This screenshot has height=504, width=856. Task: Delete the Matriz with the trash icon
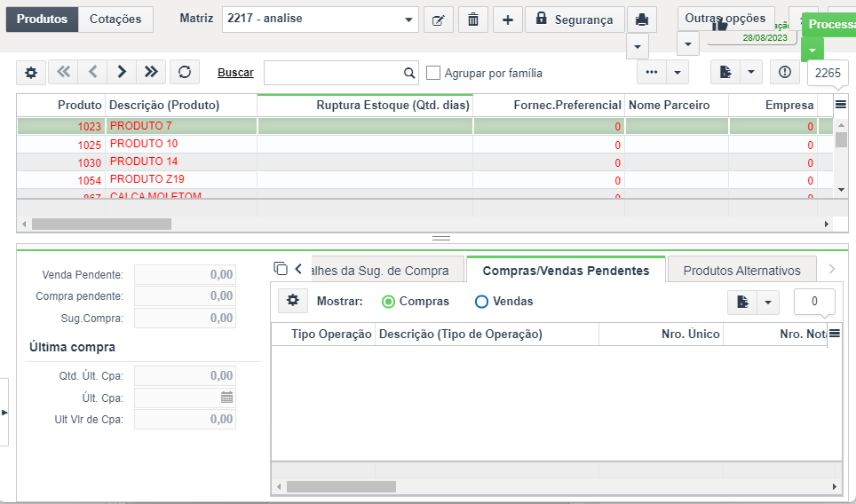472,20
